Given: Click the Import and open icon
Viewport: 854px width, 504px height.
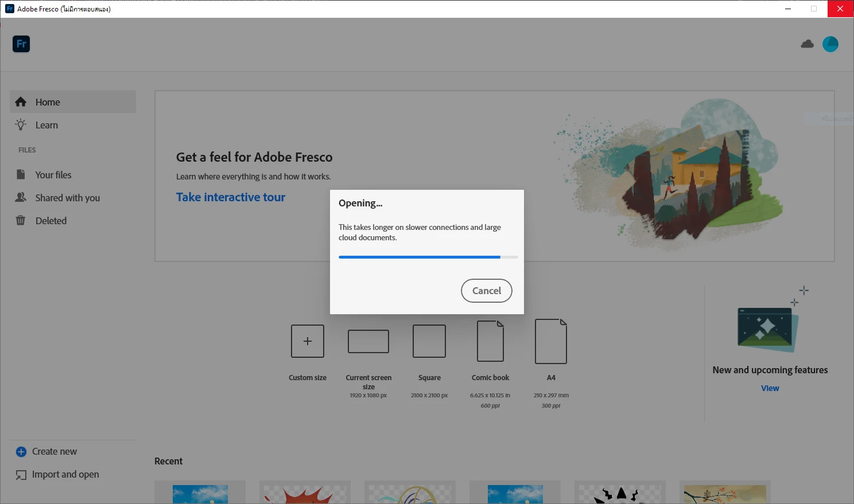Looking at the screenshot, I should (x=21, y=475).
